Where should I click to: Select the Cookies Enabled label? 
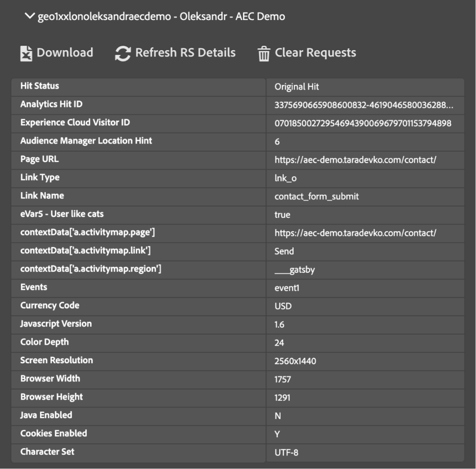tap(54, 433)
